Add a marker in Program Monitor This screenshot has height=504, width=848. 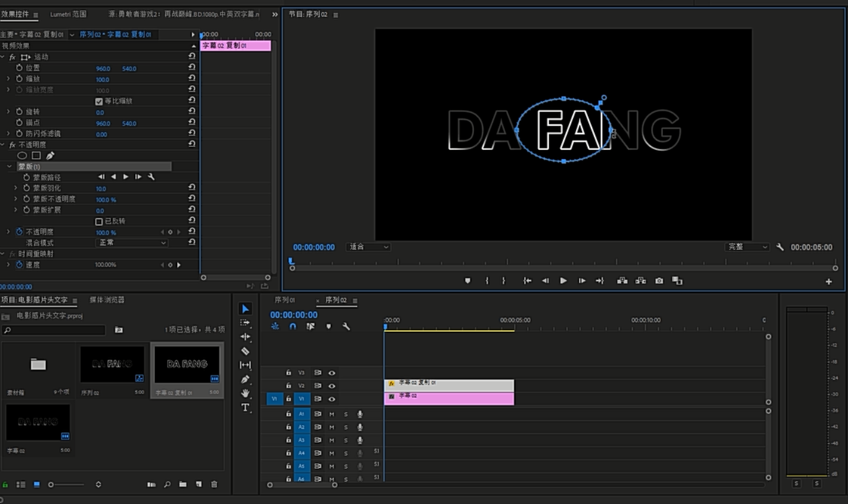pyautogui.click(x=468, y=281)
